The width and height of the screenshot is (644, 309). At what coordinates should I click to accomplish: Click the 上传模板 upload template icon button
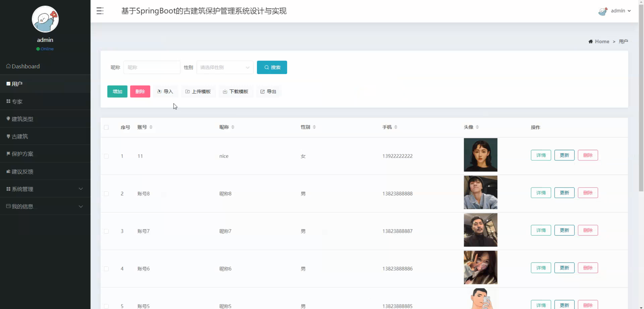pos(198,92)
